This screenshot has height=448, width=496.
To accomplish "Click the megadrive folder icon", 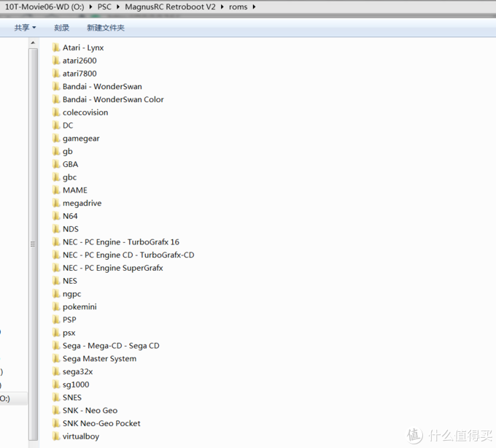I will tap(56, 203).
